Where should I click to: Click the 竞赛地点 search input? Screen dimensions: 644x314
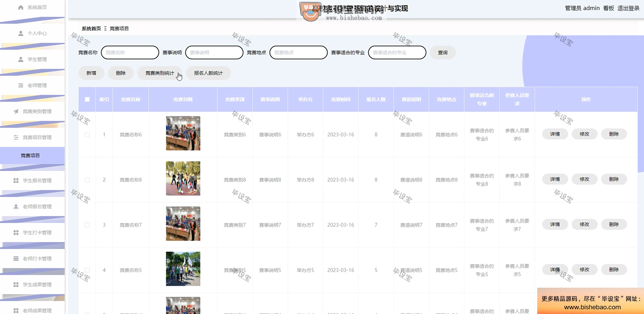(x=299, y=52)
